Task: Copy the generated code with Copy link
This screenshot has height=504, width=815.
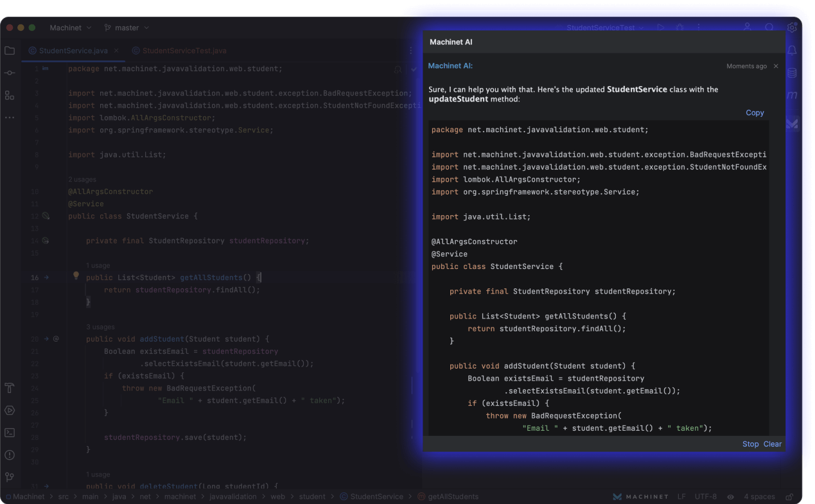Action: (x=755, y=113)
